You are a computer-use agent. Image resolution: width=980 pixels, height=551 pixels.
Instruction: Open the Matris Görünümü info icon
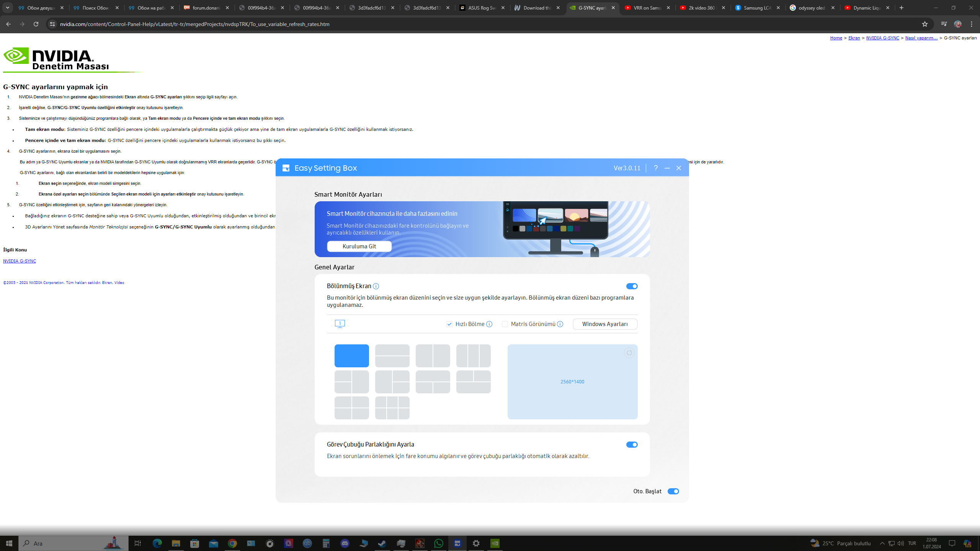(560, 324)
